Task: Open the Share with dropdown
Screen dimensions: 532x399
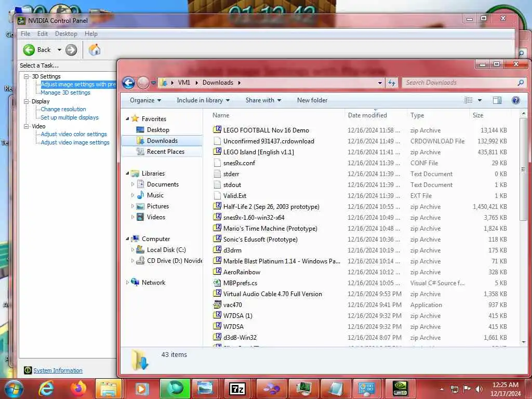Action: point(263,100)
